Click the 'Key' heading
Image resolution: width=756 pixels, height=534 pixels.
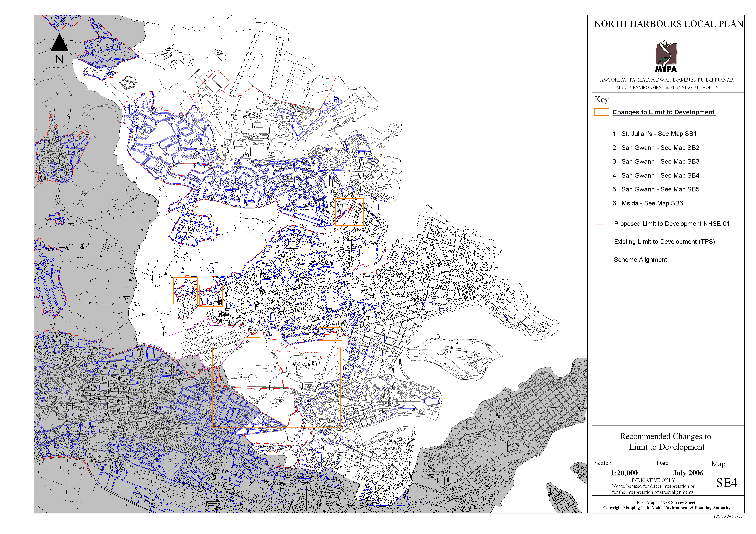click(x=601, y=100)
